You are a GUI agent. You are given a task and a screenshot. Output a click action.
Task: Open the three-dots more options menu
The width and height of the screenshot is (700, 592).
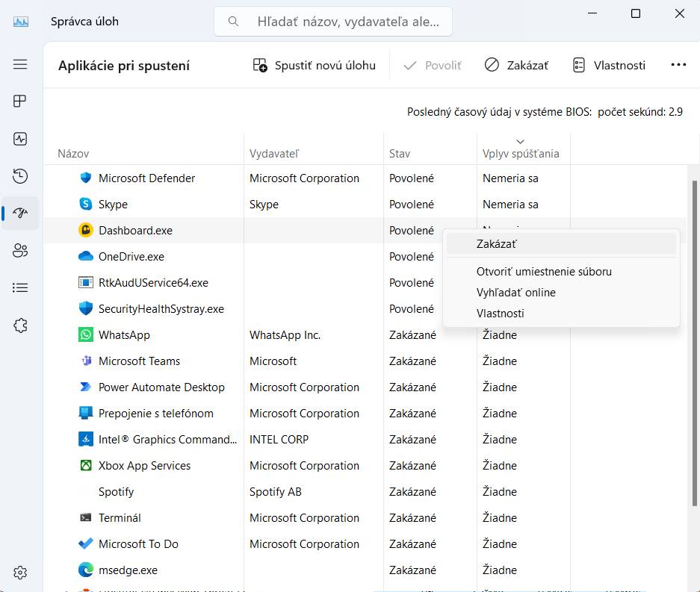678,65
